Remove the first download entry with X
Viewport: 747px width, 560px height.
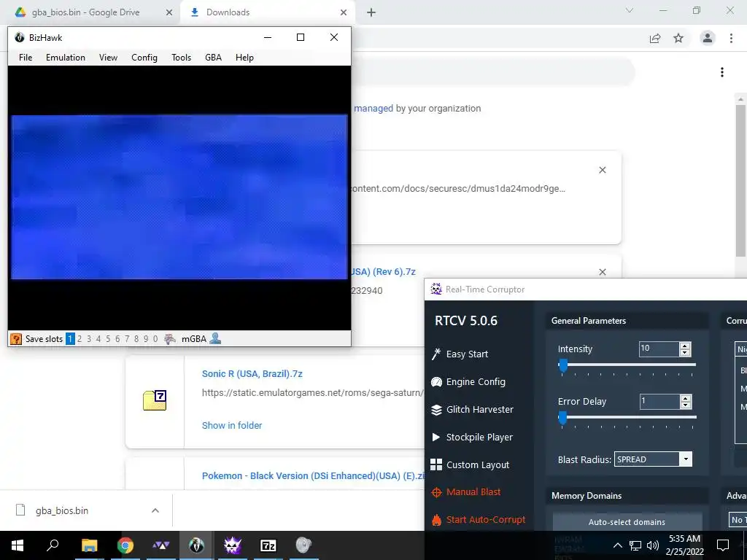pyautogui.click(x=602, y=170)
